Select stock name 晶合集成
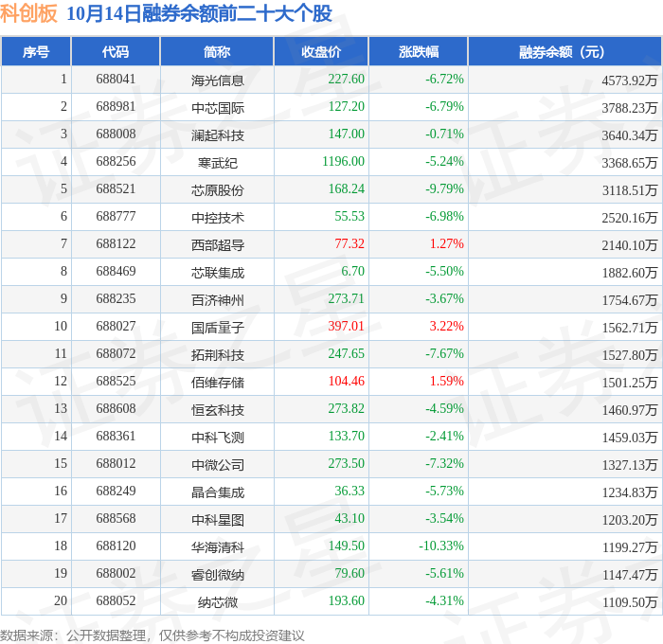 (217, 492)
